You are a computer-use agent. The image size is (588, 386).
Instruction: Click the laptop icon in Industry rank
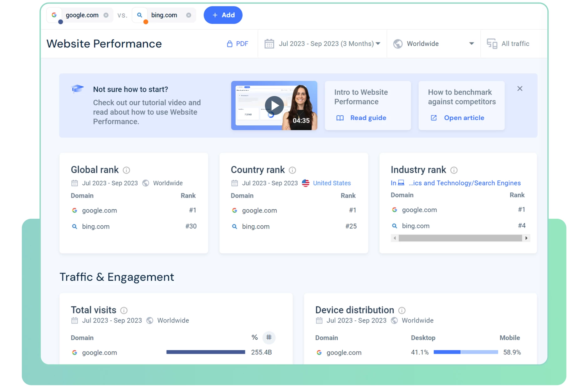401,183
